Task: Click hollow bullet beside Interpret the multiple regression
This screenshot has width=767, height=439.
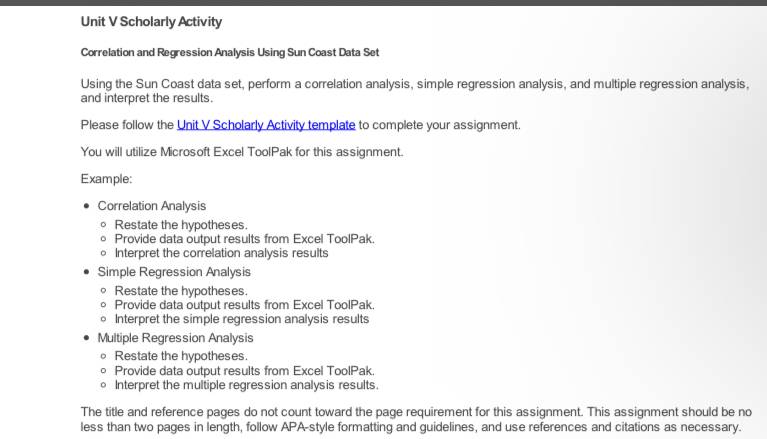Action: coord(103,385)
